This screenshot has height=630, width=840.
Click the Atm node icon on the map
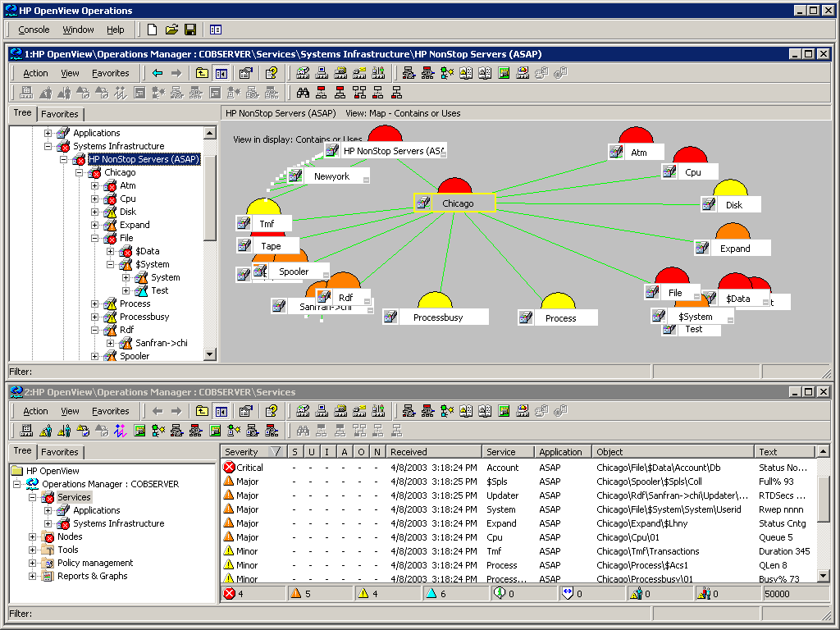tap(616, 152)
